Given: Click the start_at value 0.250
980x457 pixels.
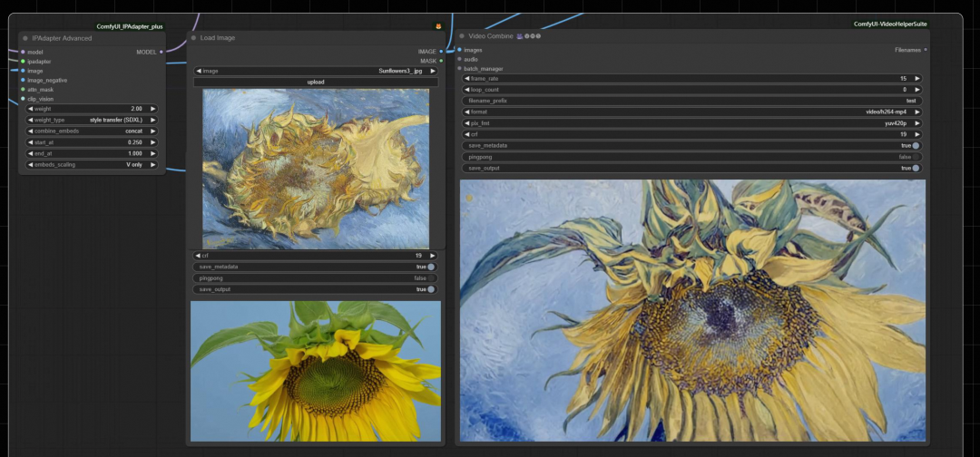Looking at the screenshot, I should [135, 142].
